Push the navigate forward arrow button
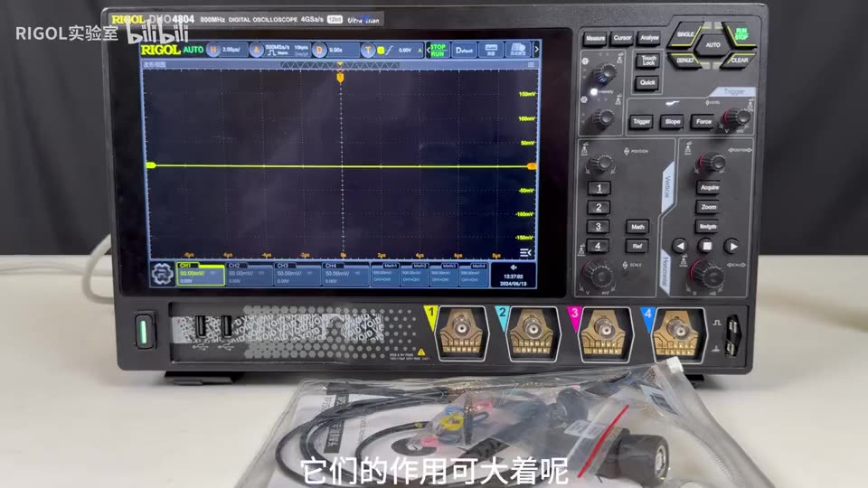This screenshot has width=868, height=488. [x=731, y=246]
